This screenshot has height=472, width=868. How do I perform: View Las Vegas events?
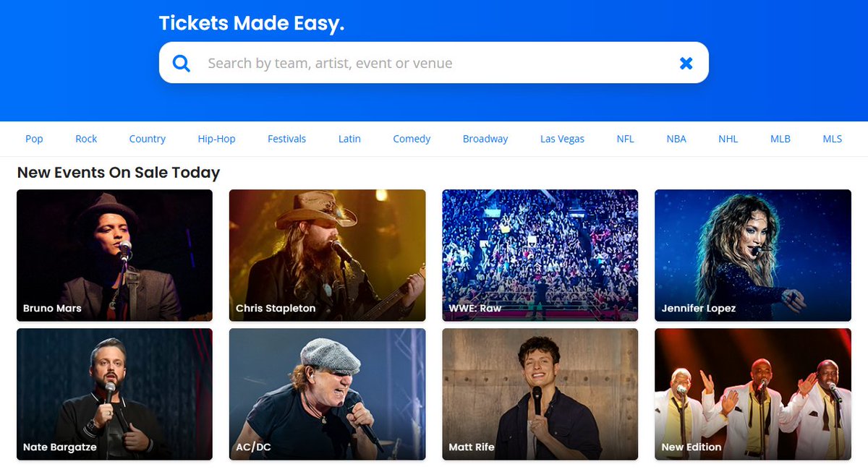click(562, 139)
